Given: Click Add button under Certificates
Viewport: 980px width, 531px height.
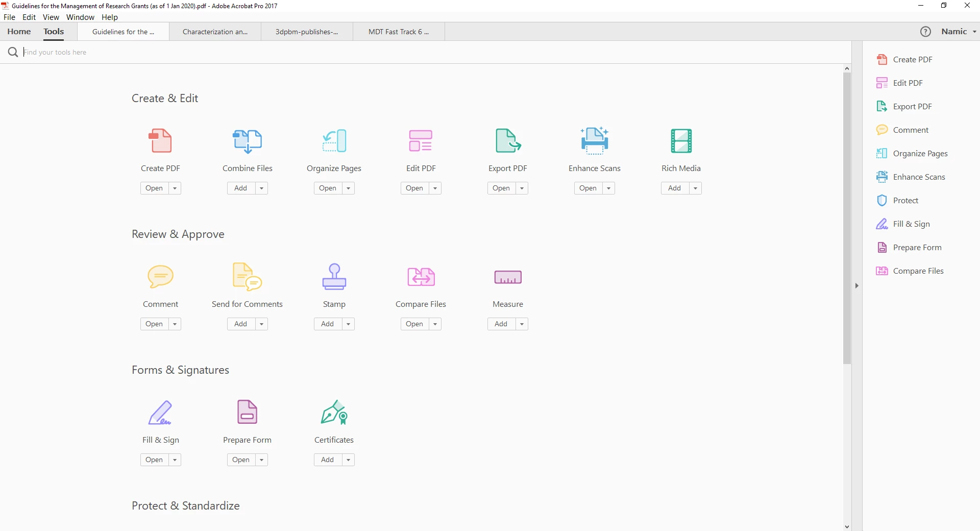Looking at the screenshot, I should tap(328, 460).
